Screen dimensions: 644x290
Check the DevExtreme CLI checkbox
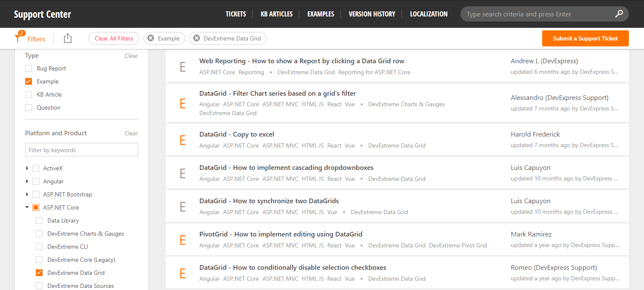[39, 247]
